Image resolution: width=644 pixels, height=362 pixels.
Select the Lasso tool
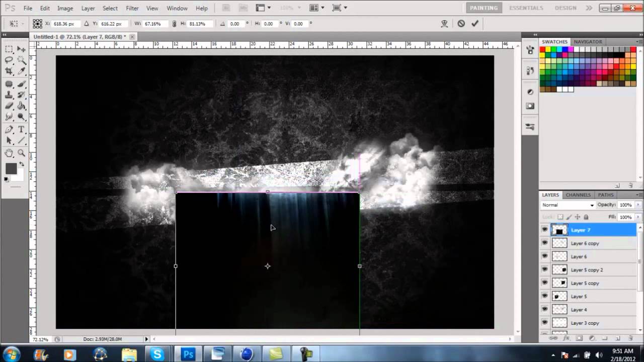(x=9, y=60)
